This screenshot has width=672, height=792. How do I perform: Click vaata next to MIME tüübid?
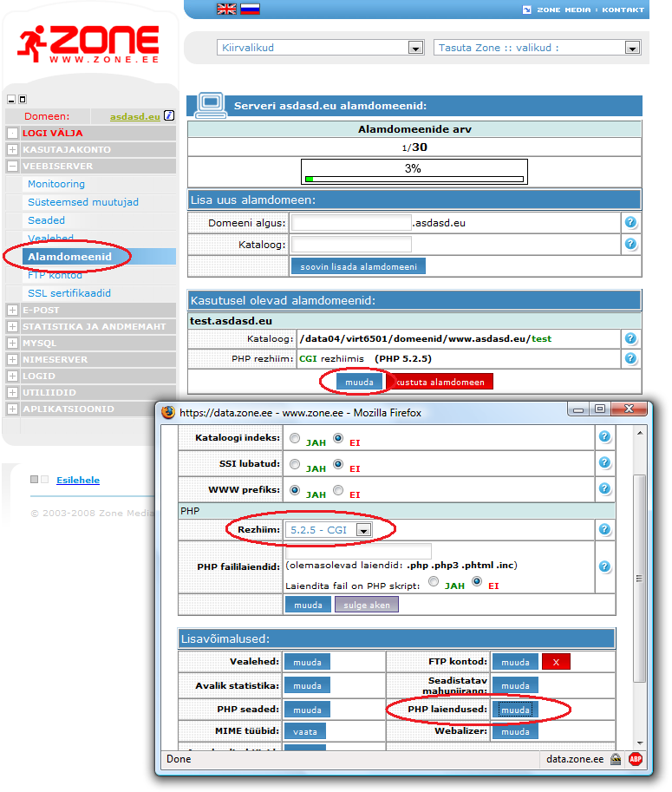pyautogui.click(x=305, y=731)
